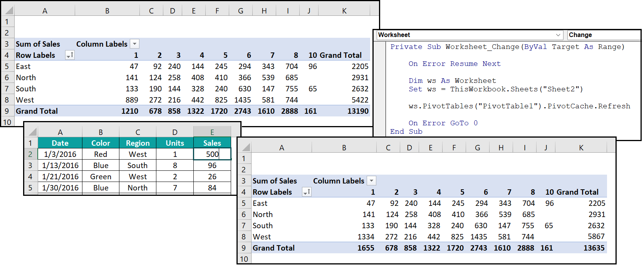Click the On Error GoTo 0 line
Screen dimensions: 644x266
[443, 123]
